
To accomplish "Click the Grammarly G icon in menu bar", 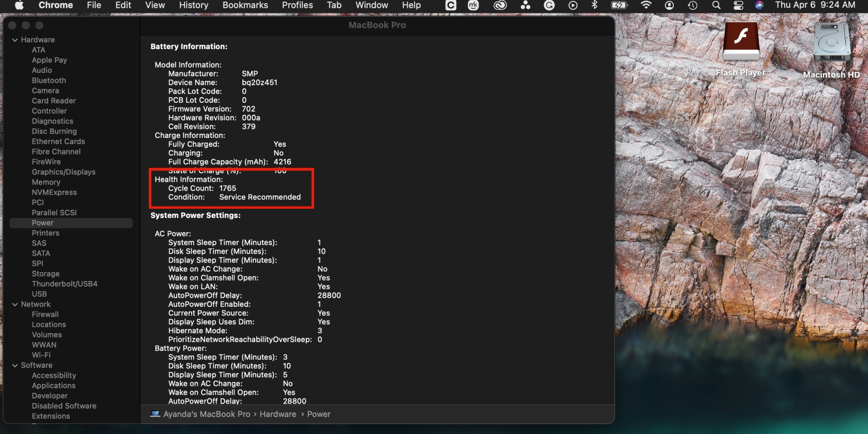I will [549, 5].
